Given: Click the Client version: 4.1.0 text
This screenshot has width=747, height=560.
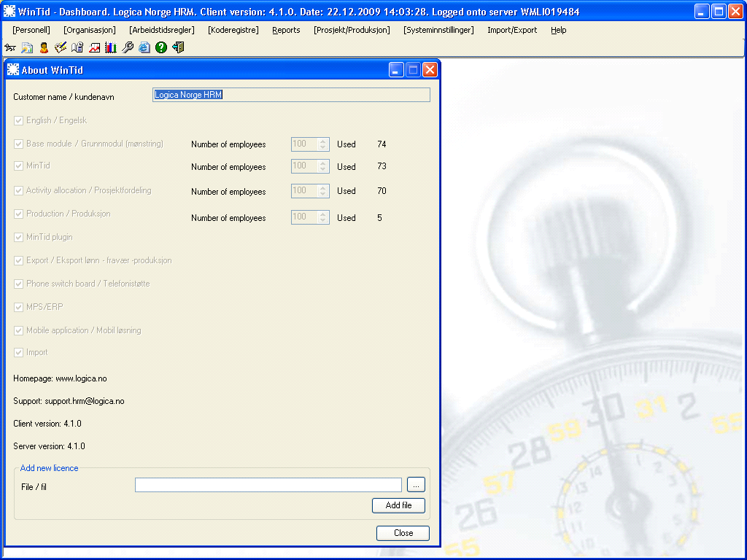Looking at the screenshot, I should point(47,424).
